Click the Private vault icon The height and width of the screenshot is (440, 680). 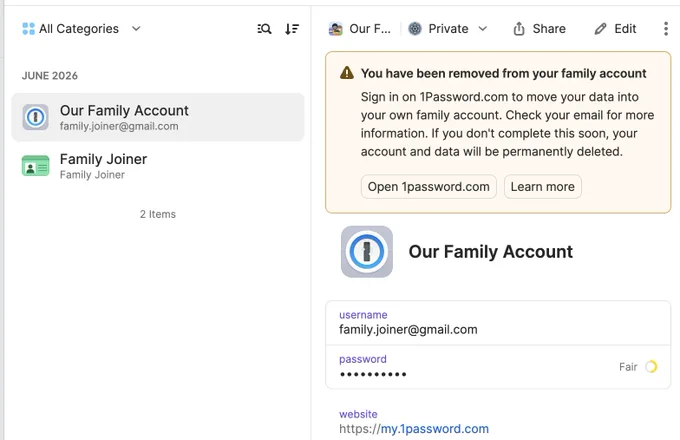tap(415, 29)
